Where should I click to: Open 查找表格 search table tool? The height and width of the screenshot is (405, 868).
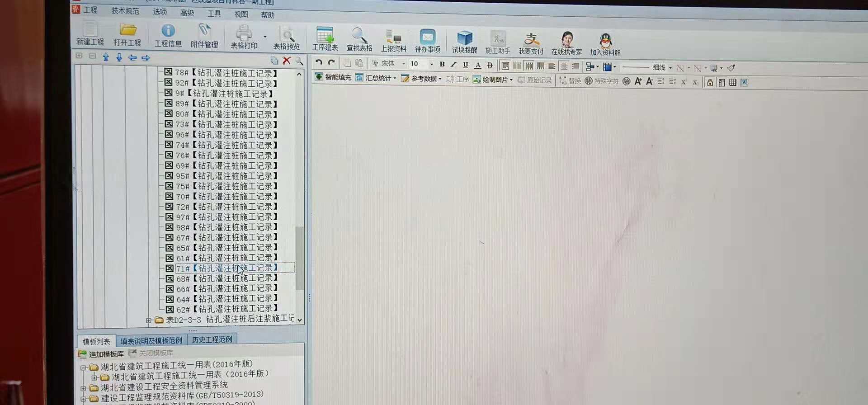point(359,39)
